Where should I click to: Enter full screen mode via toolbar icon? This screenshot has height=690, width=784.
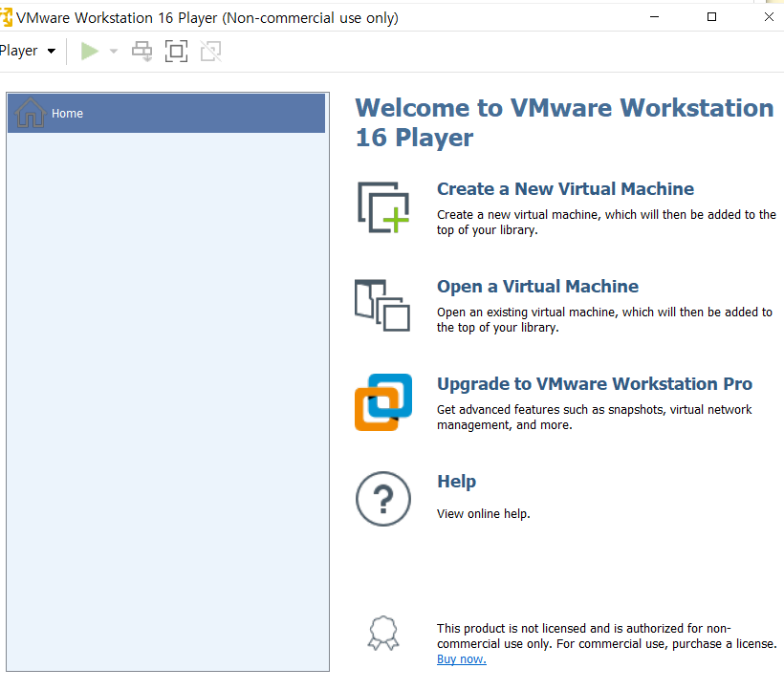click(x=177, y=51)
